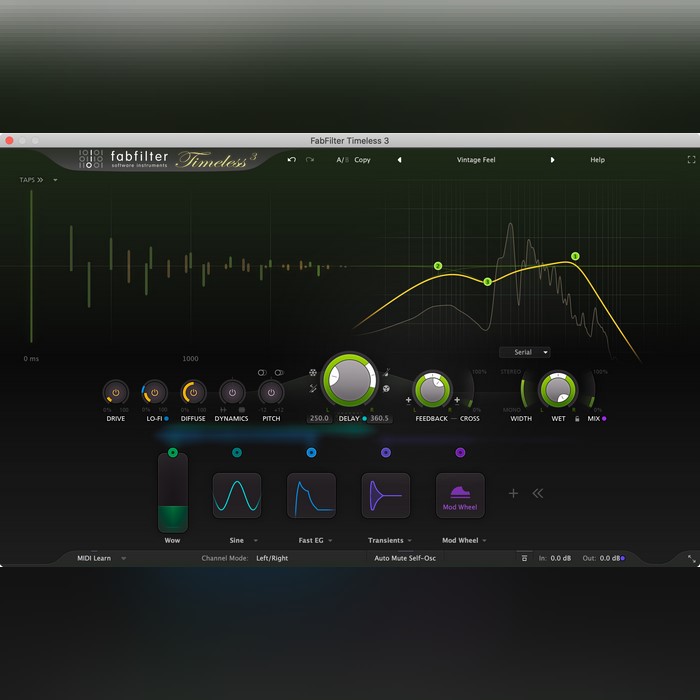Expand the Taps dropdown arrow
The image size is (700, 700).
point(56,181)
